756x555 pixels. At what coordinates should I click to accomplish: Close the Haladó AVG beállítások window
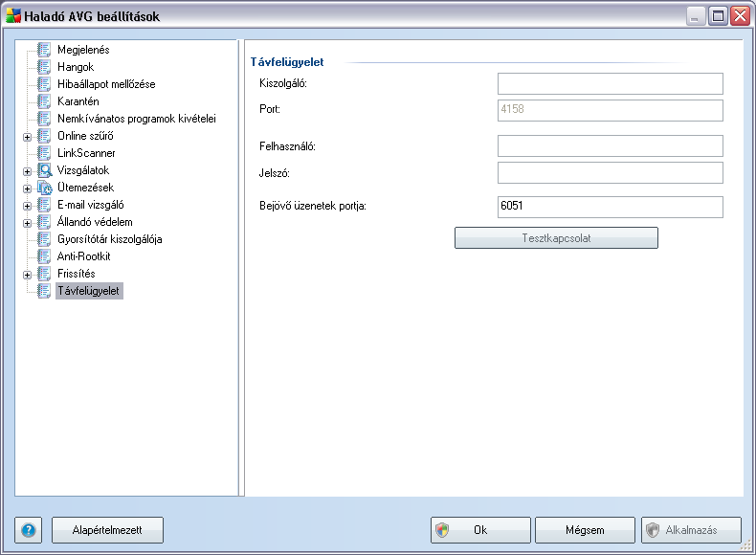click(740, 16)
